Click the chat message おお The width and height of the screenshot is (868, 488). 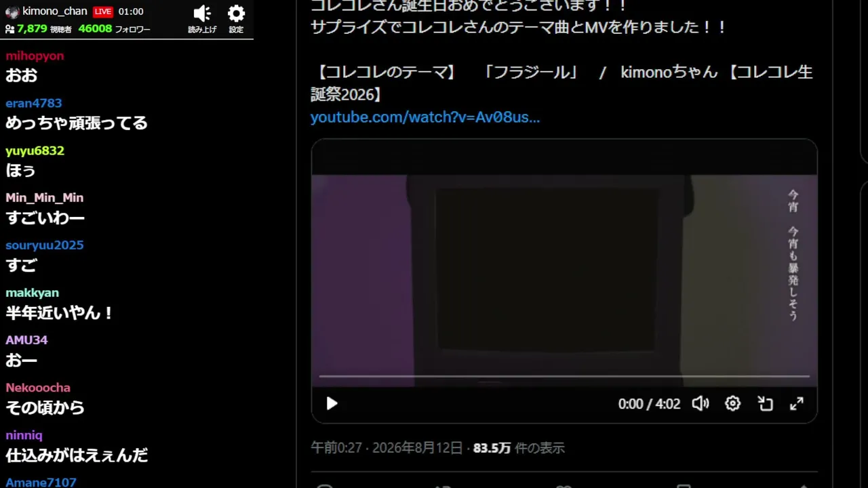[x=21, y=75]
